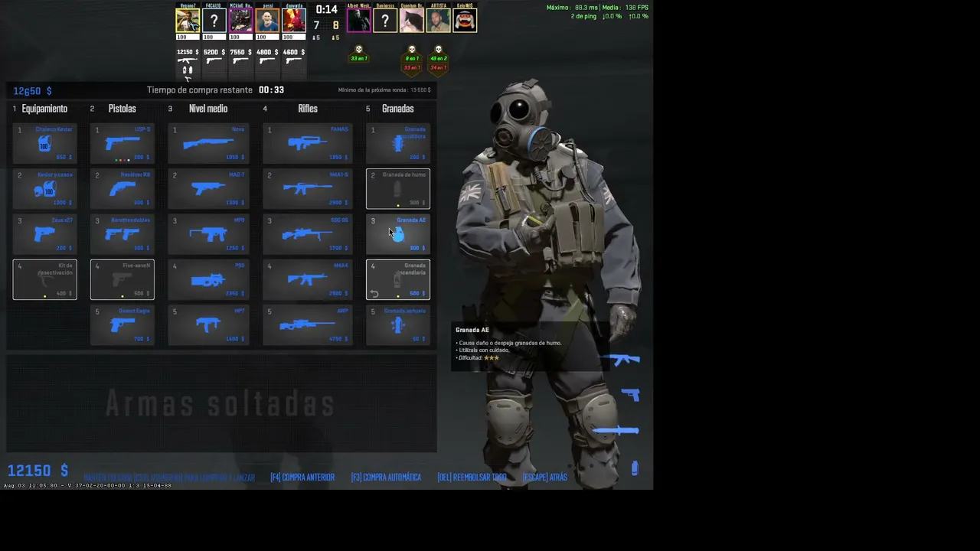Undo the Granada incendiaria purchase

click(x=374, y=294)
